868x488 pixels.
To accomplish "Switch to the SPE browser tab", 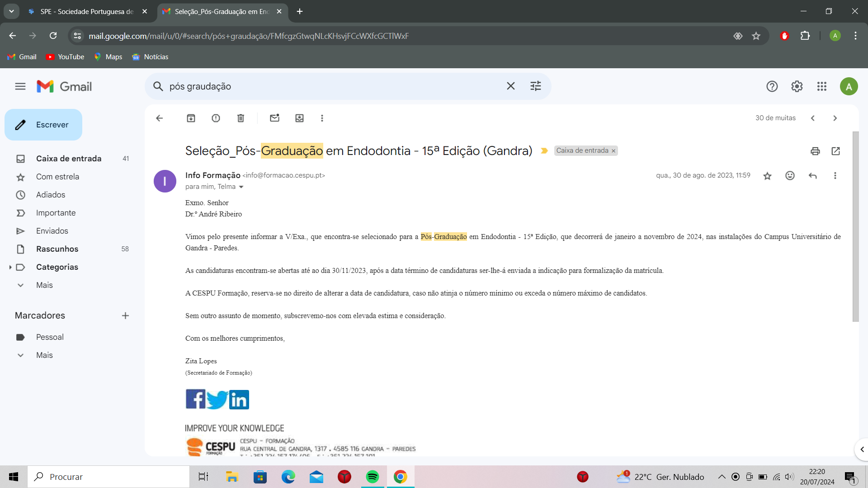I will (86, 11).
